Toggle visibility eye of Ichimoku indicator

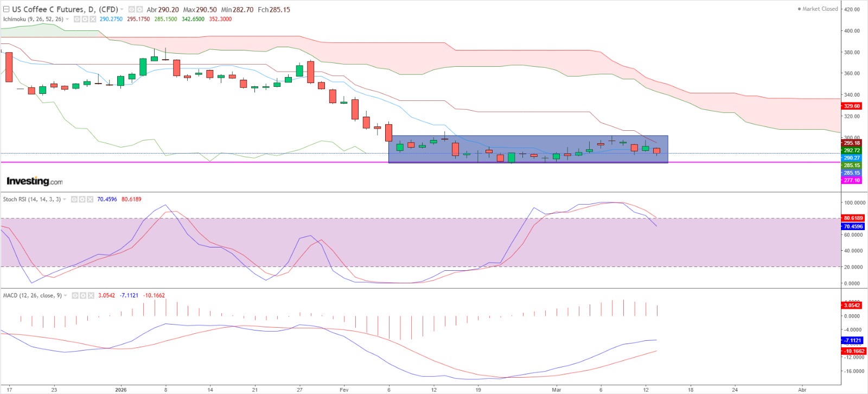pyautogui.click(x=76, y=19)
